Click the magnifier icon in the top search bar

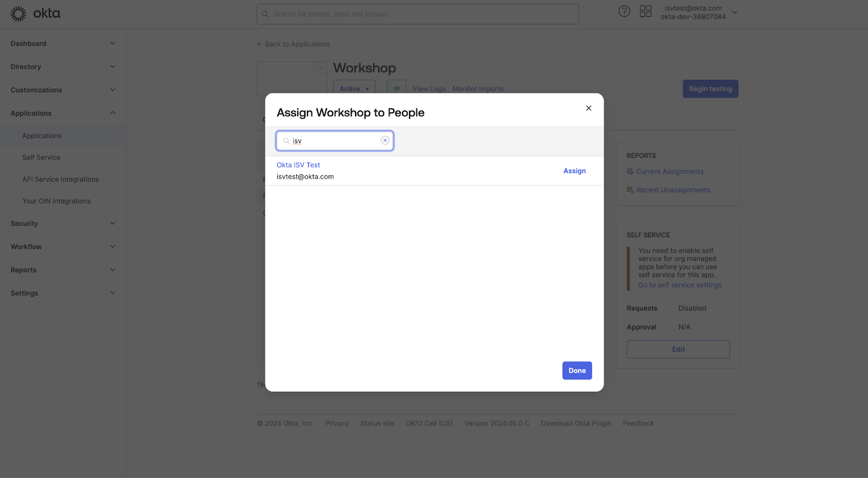tap(265, 14)
